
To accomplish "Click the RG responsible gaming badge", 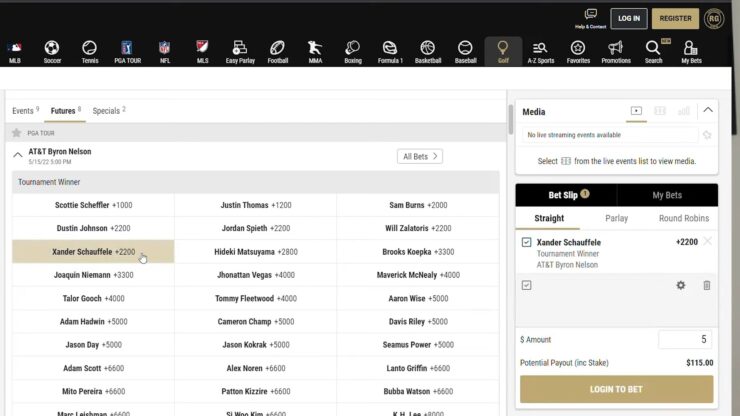I will (714, 18).
